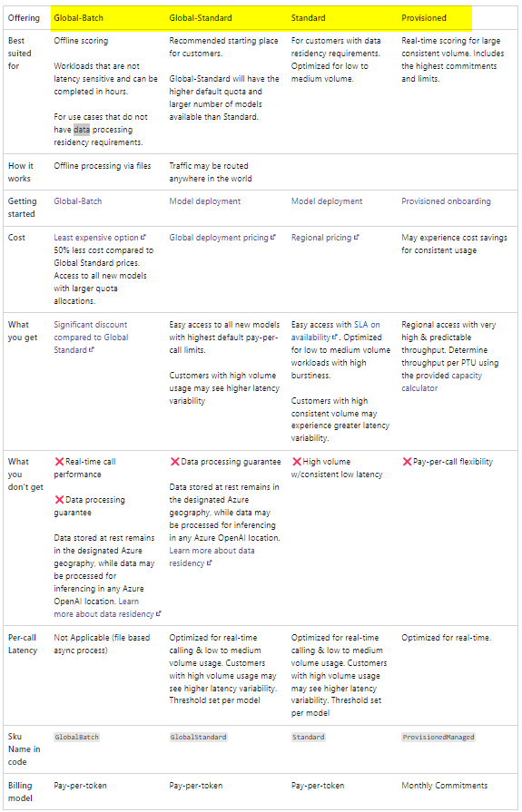This screenshot has height=812, width=522.
Task: Open the Provisioned onboarding link
Action: [x=446, y=201]
